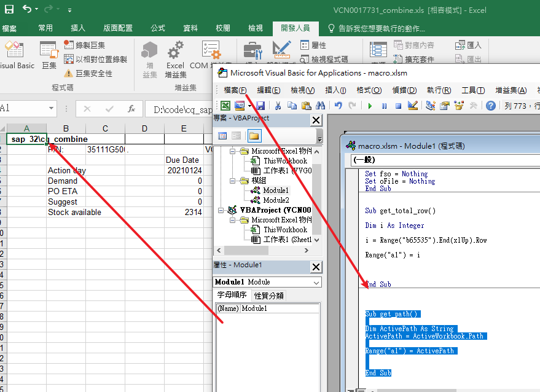This screenshot has width=540, height=392.
Task: Click Find binoculars icon in VBA toolbar
Action: tap(320, 106)
